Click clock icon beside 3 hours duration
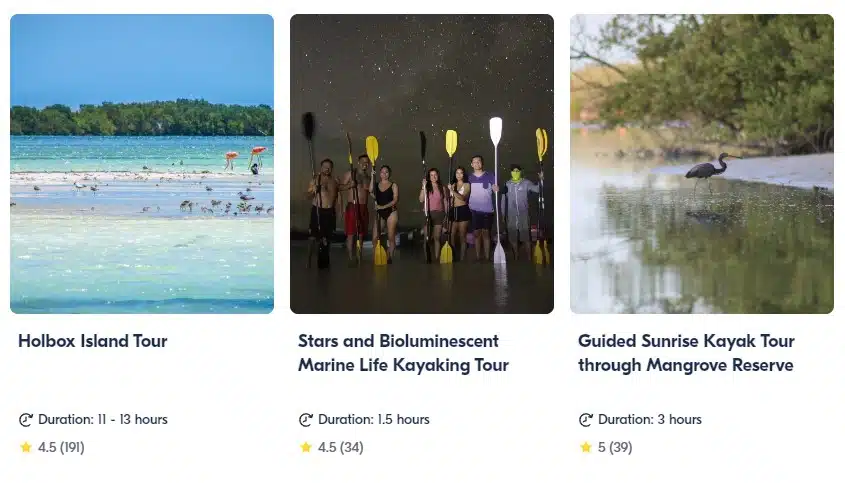This screenshot has width=845, height=483. tap(586, 419)
